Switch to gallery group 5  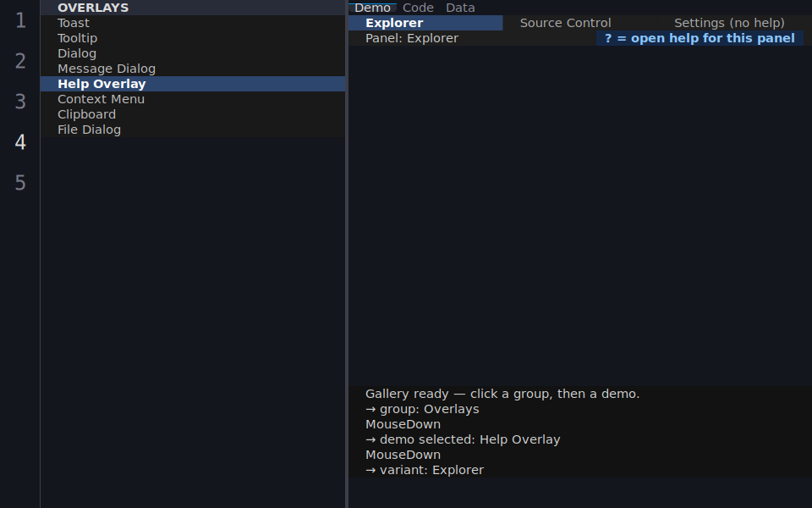tap(20, 183)
